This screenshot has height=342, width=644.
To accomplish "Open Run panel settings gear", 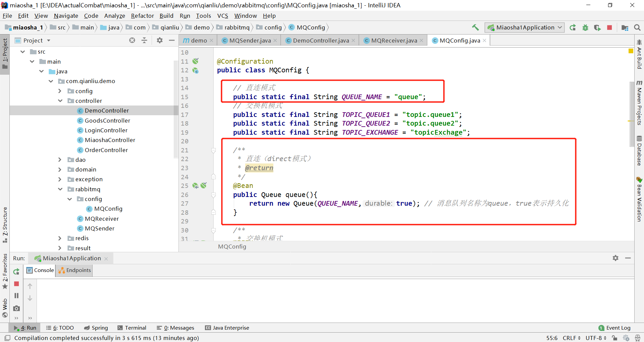I will pos(615,258).
